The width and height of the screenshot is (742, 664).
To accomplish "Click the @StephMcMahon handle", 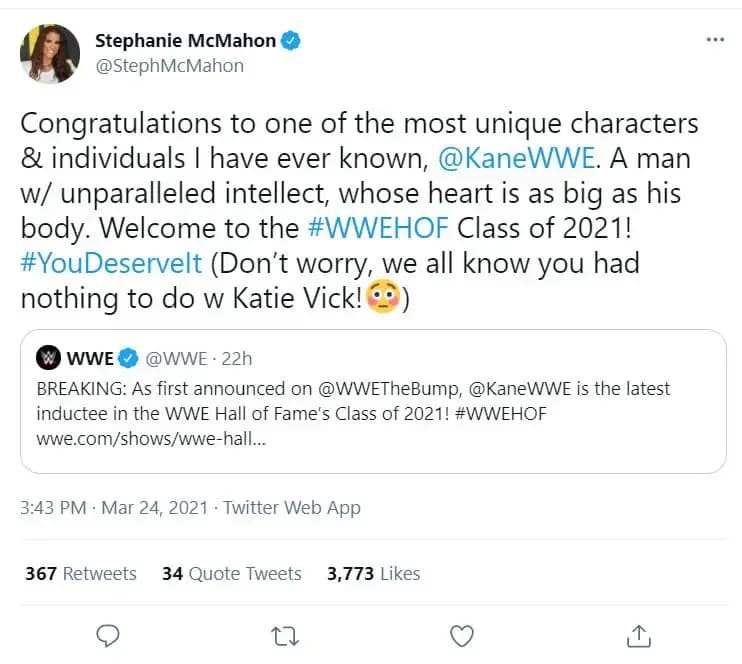I will pos(169,66).
